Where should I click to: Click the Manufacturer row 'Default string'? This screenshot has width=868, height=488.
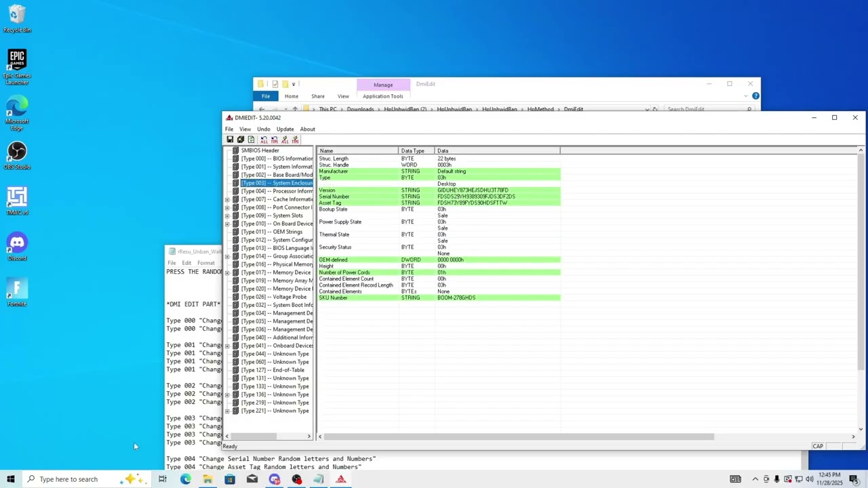click(452, 171)
